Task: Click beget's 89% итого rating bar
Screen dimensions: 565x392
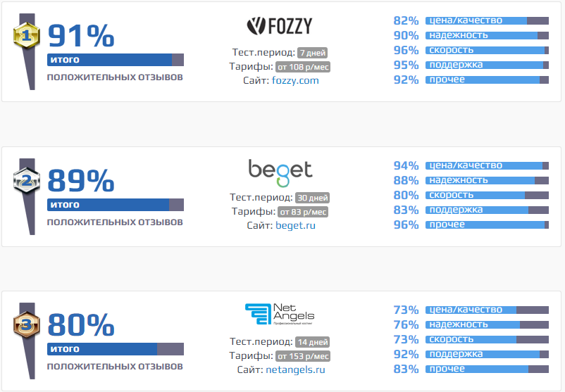Action: point(116,205)
